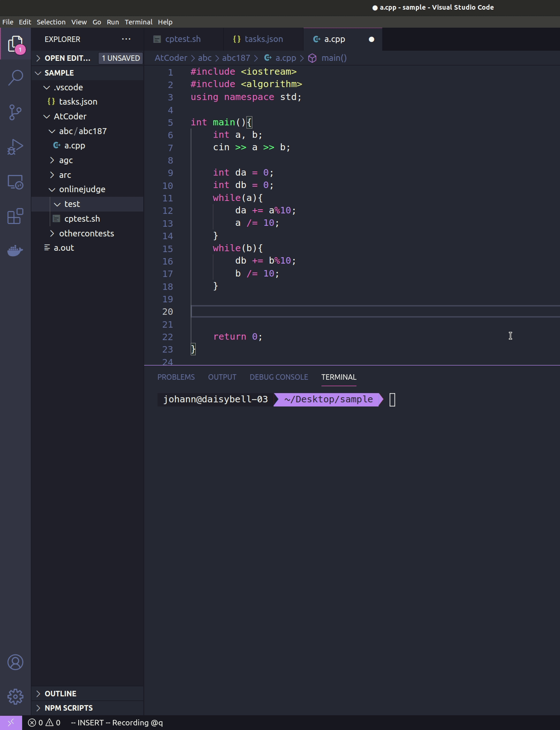The width and height of the screenshot is (560, 730).
Task: Open the Docker view
Action: (16, 251)
